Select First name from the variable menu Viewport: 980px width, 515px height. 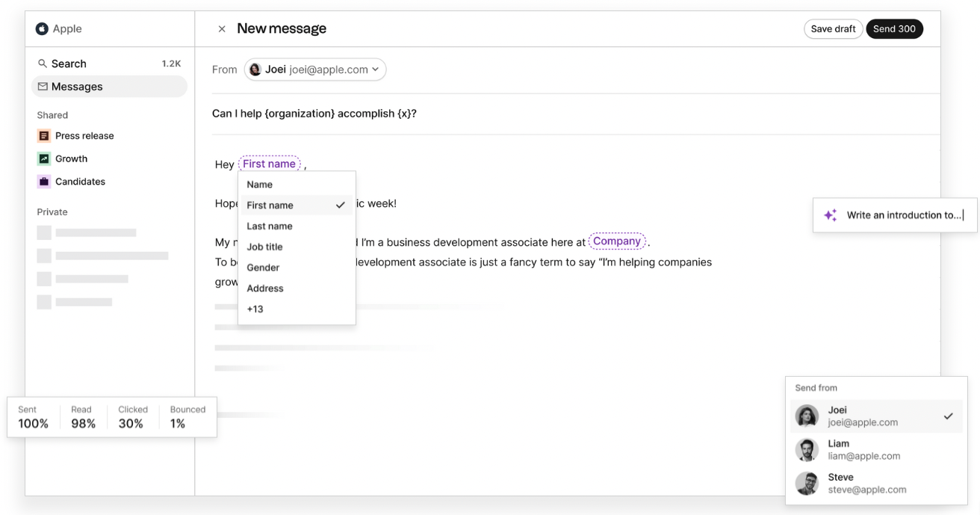tap(297, 205)
